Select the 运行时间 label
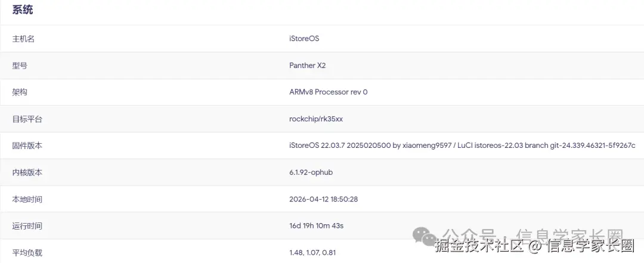 pos(27,226)
